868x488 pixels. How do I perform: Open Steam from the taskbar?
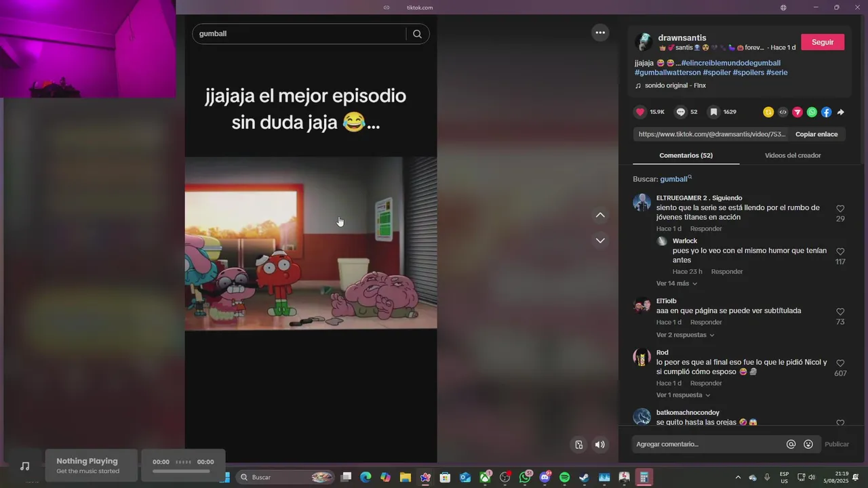coord(584,477)
